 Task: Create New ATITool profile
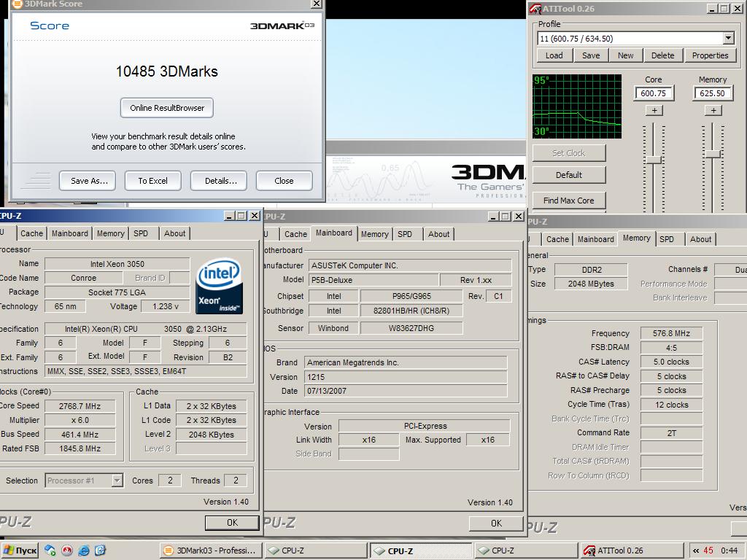tap(625, 55)
